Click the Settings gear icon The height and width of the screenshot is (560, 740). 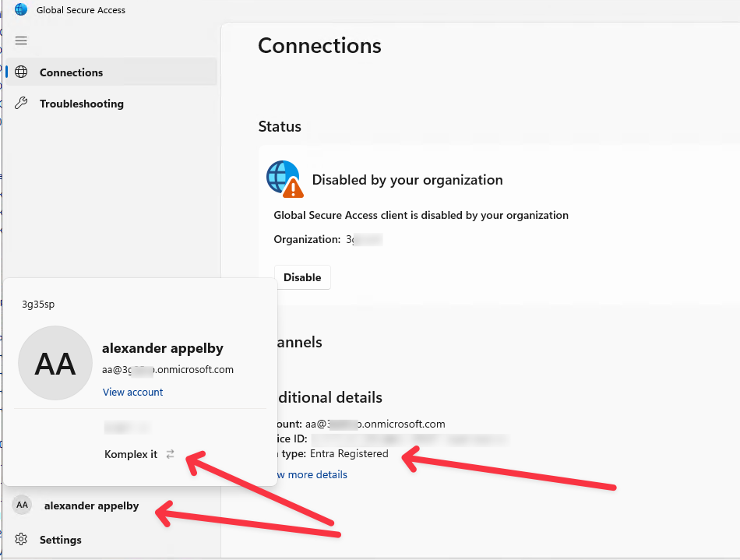22,540
